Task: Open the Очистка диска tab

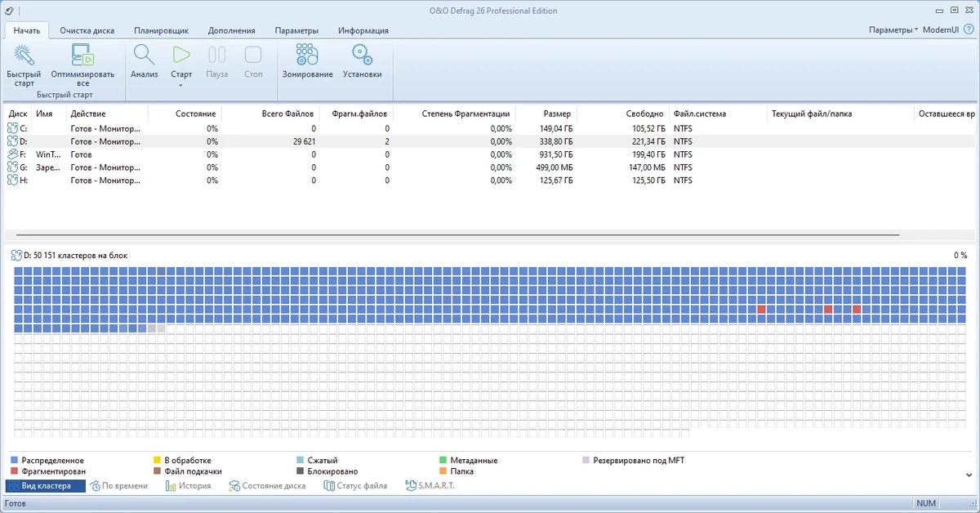Action: 87,30
